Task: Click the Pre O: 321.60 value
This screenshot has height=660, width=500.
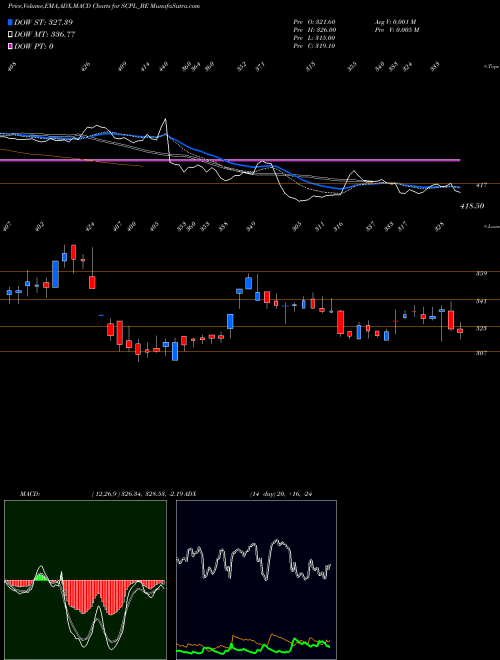Action: [314, 22]
